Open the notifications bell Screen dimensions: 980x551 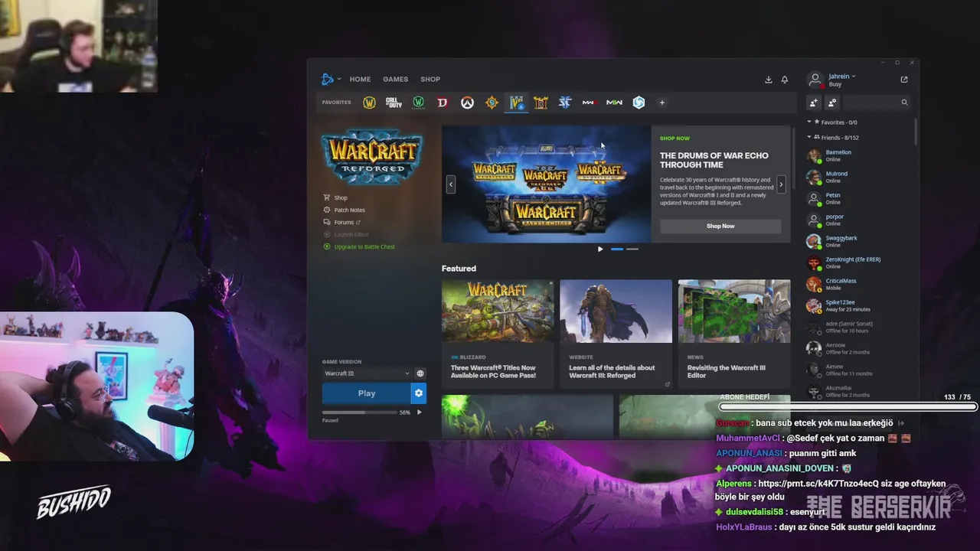(785, 80)
